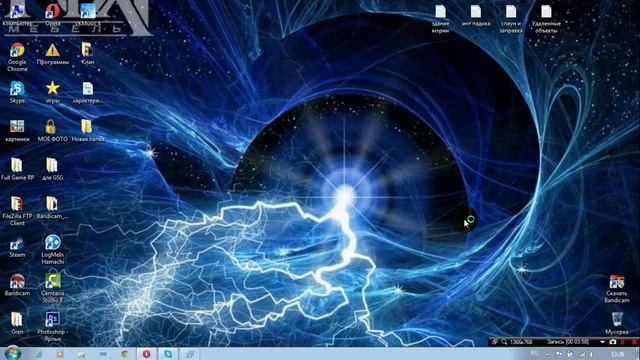Switch to Opera in the taskbar
The width and height of the screenshot is (640, 360).
tap(146, 354)
